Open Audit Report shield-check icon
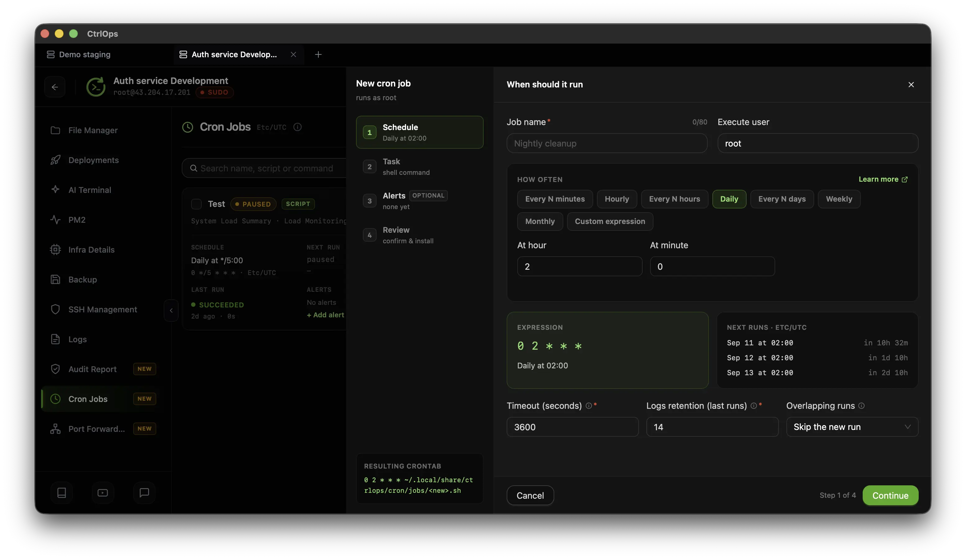The width and height of the screenshot is (966, 560). [55, 369]
